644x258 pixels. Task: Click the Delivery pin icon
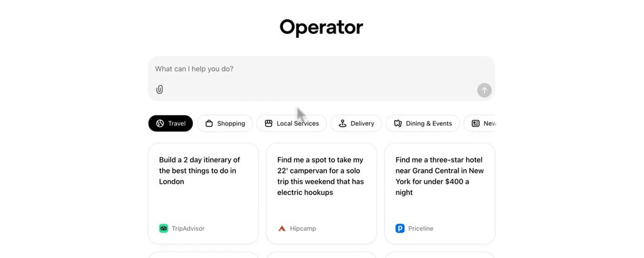[x=343, y=123]
